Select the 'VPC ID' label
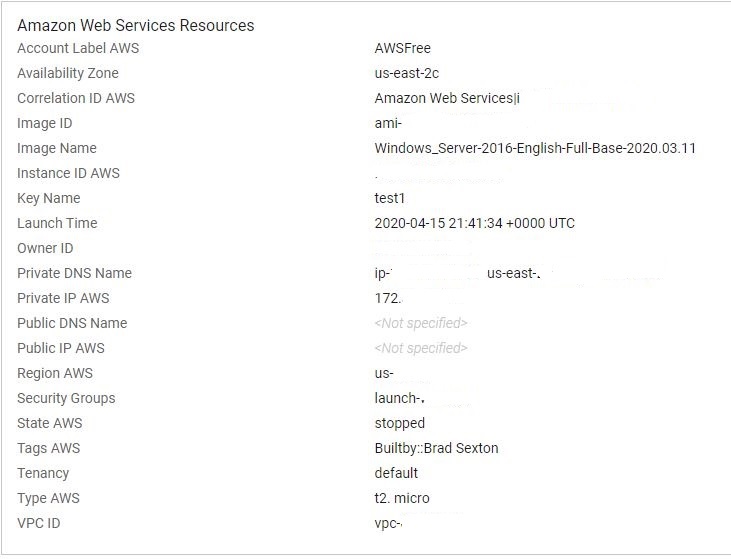 tap(38, 523)
